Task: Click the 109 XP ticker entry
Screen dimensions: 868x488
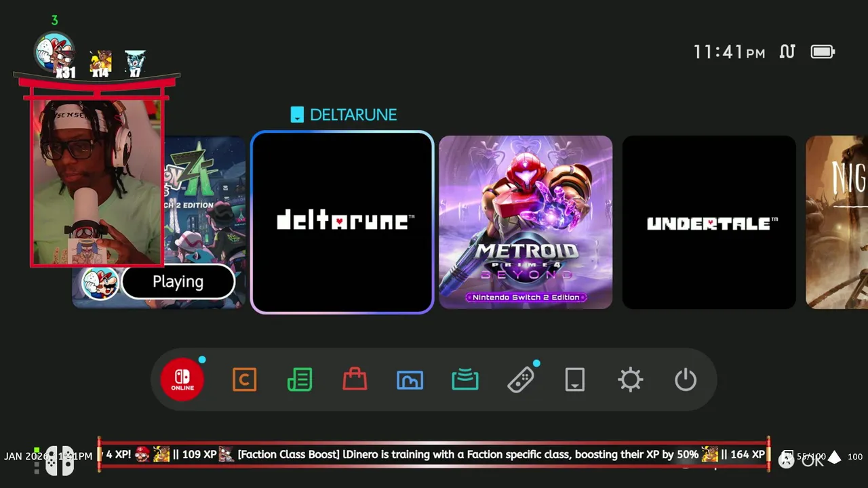Action: 200,454
